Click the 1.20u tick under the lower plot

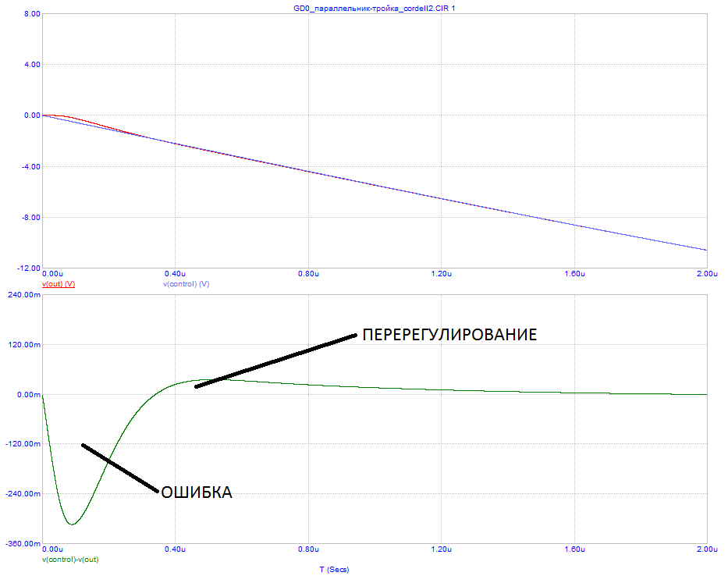[442, 549]
